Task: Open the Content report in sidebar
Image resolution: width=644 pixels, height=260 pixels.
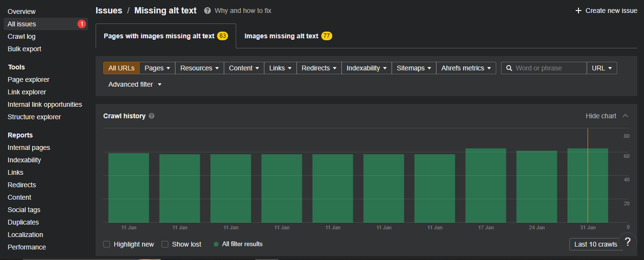Action: (x=19, y=197)
